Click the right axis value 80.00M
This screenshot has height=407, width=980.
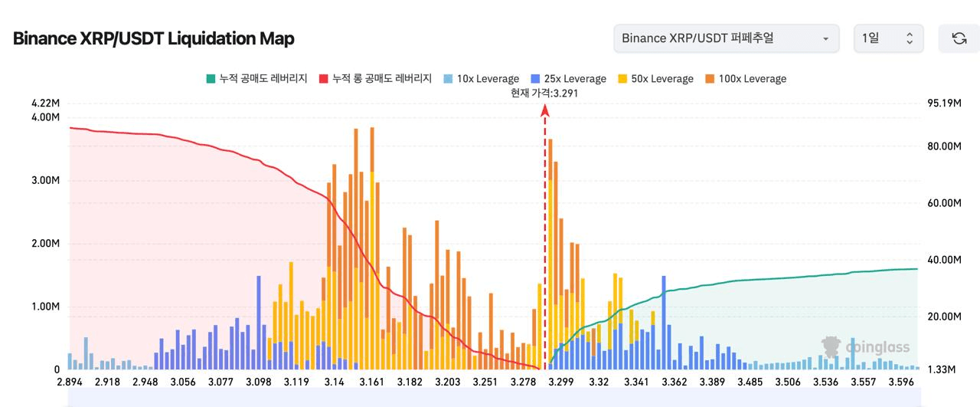click(x=944, y=146)
